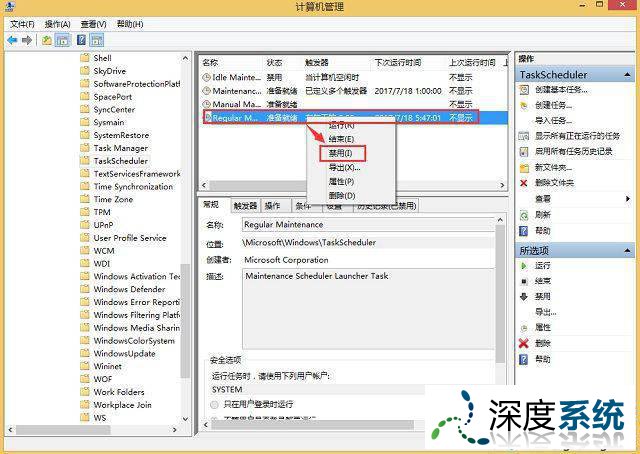The height and width of the screenshot is (454, 640).
Task: Switch to the 常规 tab
Action: pos(212,205)
